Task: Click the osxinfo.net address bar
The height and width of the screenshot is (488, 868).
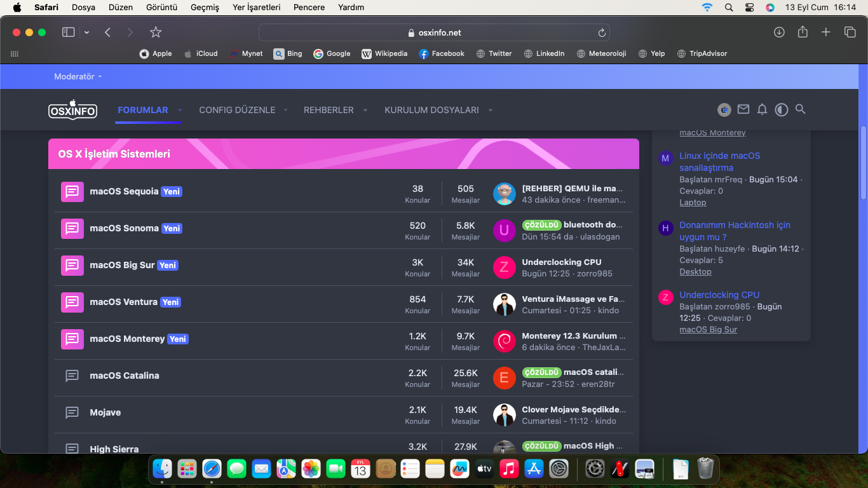Action: tap(434, 32)
